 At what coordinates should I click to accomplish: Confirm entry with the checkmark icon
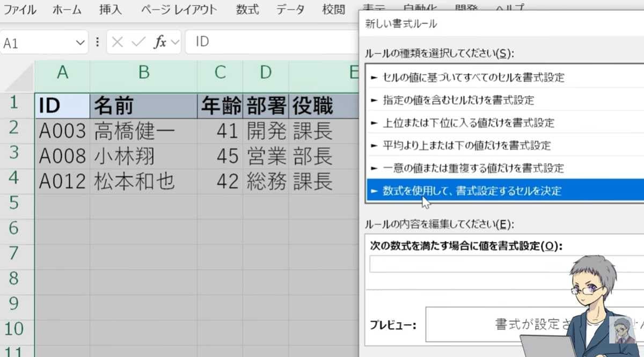point(138,42)
